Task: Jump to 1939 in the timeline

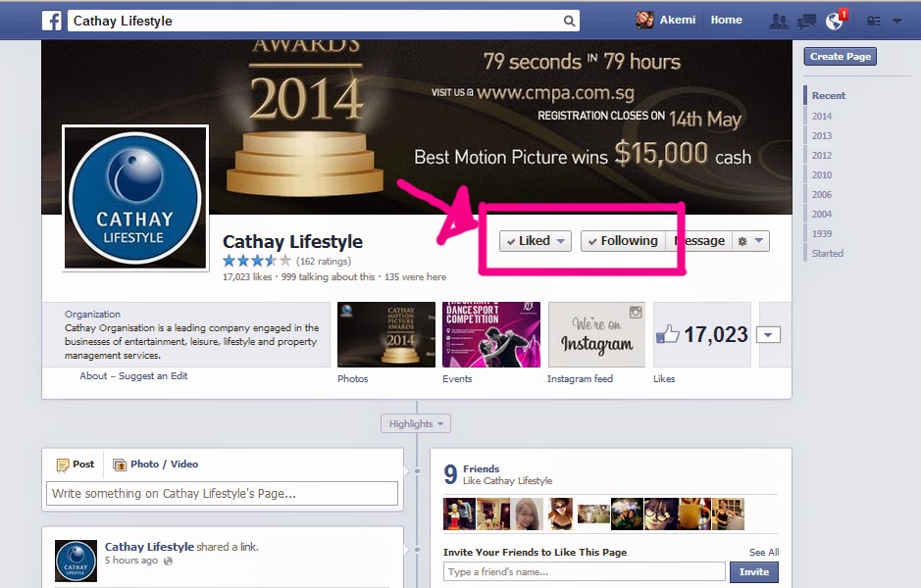Action: [822, 233]
